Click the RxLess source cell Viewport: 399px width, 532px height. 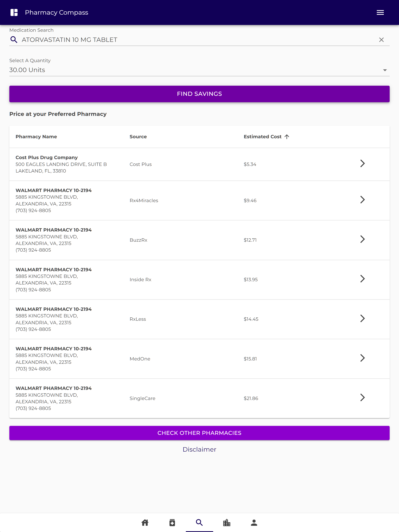pos(138,319)
